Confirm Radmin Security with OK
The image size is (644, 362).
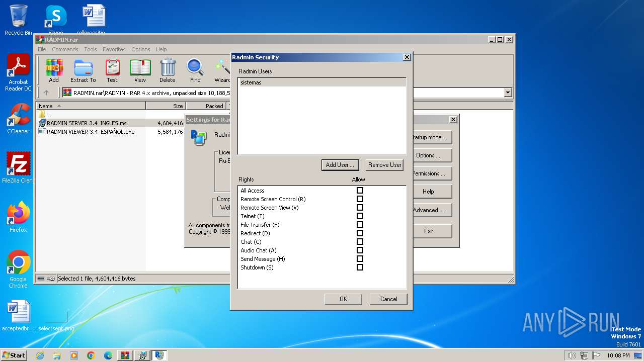point(343,299)
